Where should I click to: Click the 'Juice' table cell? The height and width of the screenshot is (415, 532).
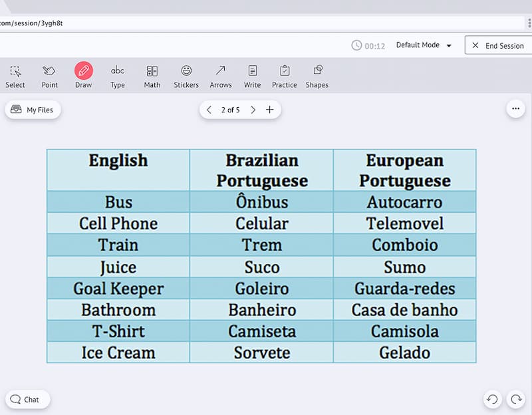[118, 267]
